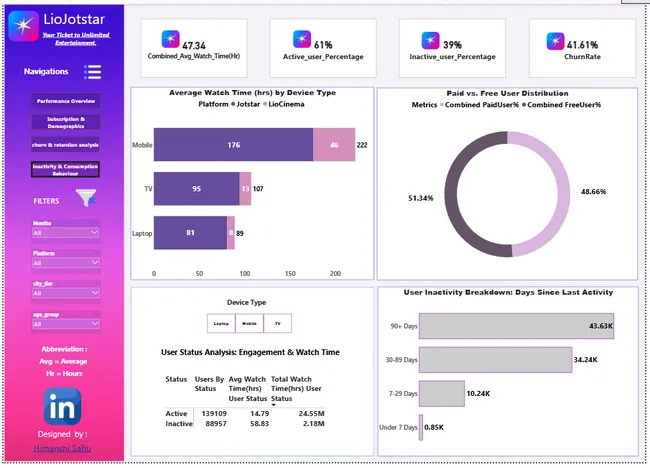Sort by Avg Watch Time(hrs) column header
Viewport: 650px width, 468px height.
click(x=247, y=389)
